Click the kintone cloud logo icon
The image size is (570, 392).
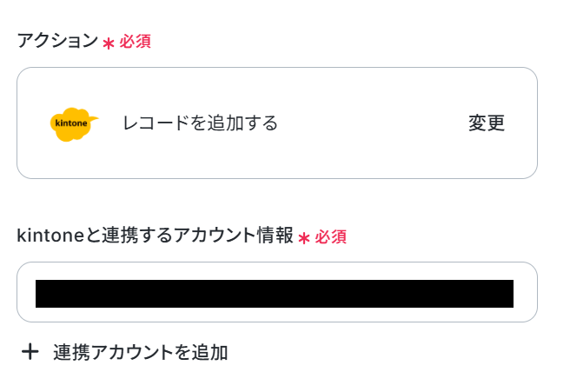[73, 123]
